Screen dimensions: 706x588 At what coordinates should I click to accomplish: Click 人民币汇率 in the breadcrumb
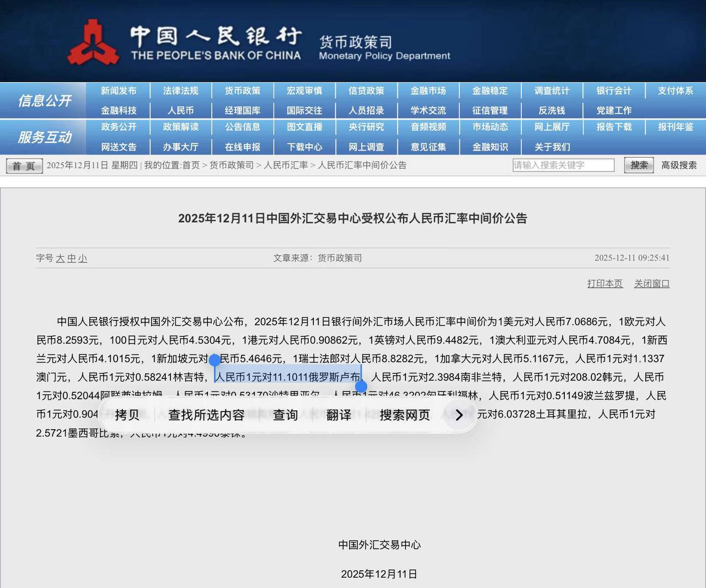coord(286,165)
